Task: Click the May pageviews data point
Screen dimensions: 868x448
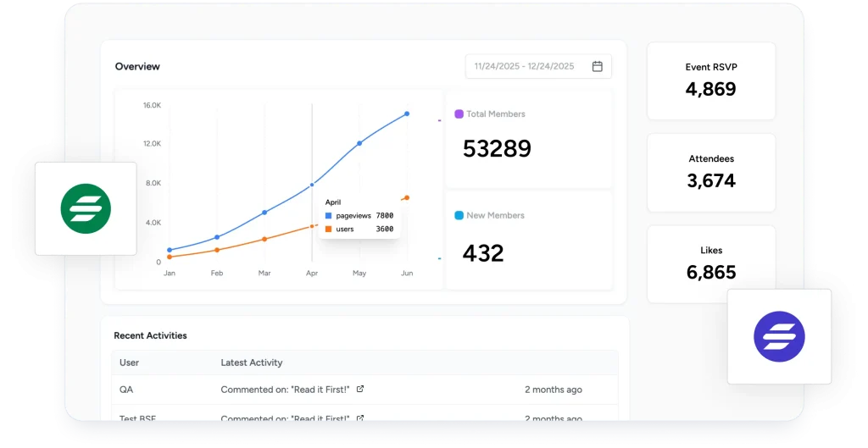Action: click(x=359, y=143)
